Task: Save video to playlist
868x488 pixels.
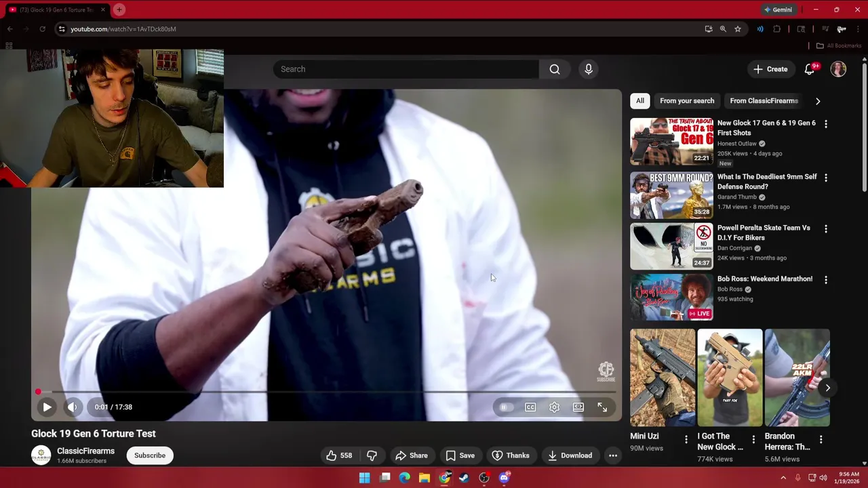Action: tap(460, 455)
